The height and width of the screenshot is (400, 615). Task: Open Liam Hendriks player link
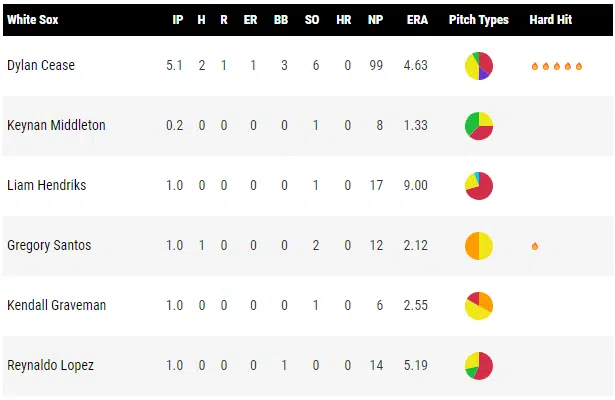[45, 186]
